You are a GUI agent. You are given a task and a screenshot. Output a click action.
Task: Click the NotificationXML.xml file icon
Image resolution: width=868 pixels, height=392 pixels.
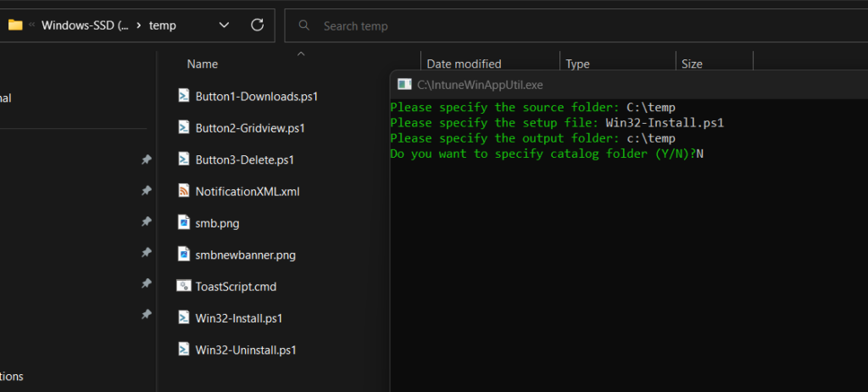click(183, 191)
